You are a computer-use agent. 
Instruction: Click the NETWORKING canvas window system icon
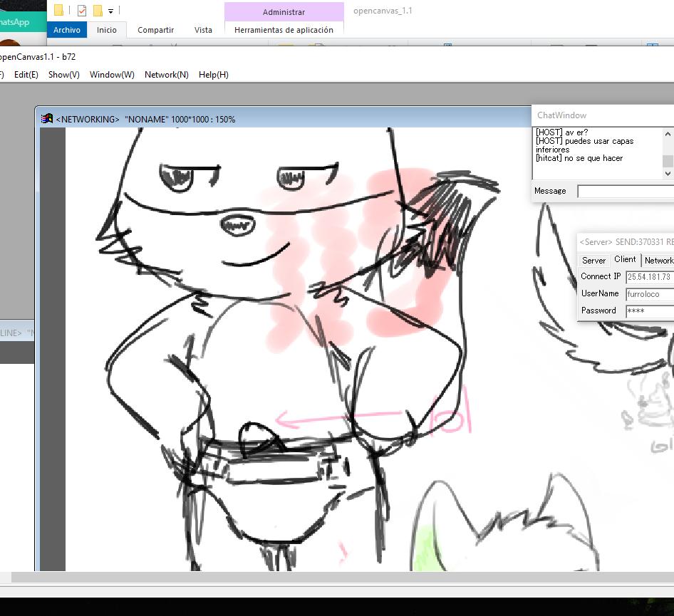pos(47,119)
